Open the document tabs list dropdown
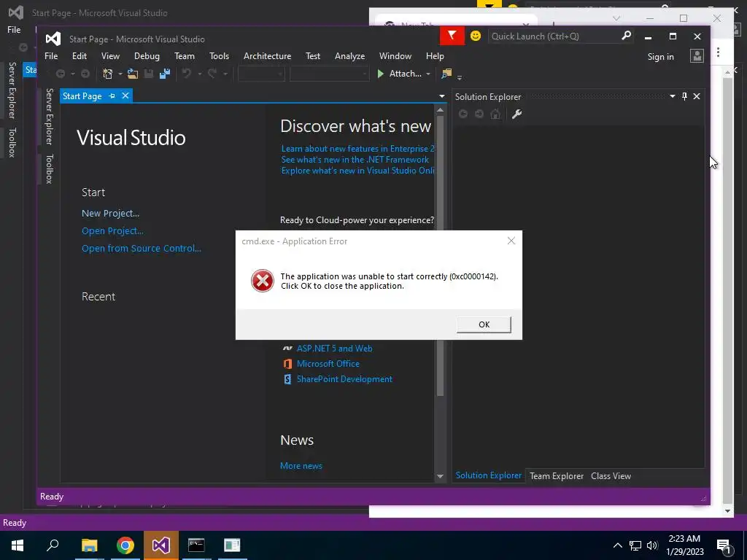 click(442, 97)
